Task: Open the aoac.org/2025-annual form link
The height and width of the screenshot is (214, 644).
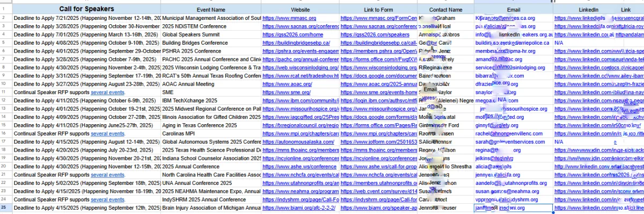Action: [379, 84]
